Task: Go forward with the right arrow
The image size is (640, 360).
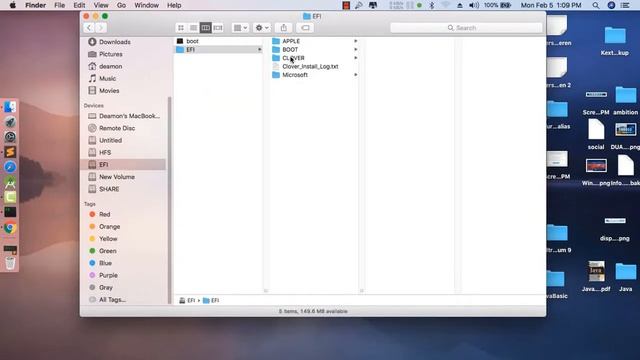Action: pos(101,28)
